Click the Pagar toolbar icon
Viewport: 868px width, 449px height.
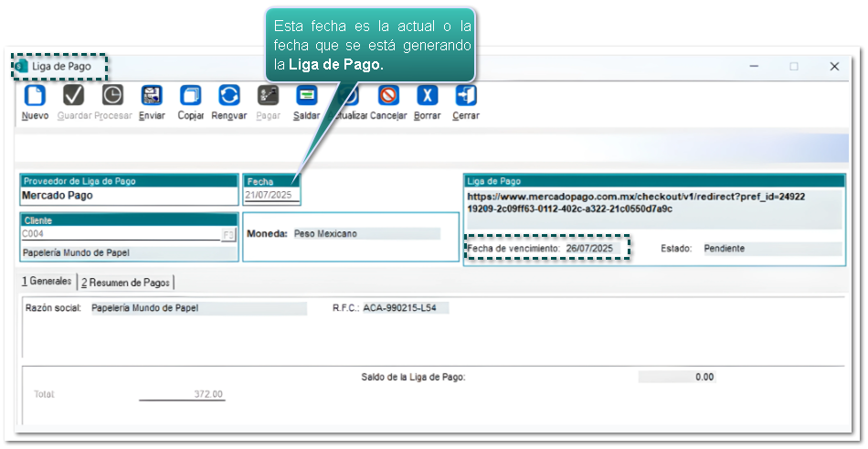click(x=268, y=95)
